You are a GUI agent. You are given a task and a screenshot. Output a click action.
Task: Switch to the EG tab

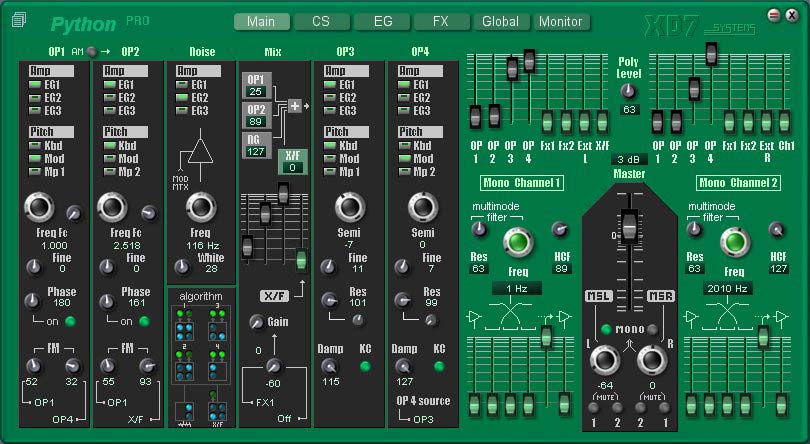pyautogui.click(x=383, y=22)
